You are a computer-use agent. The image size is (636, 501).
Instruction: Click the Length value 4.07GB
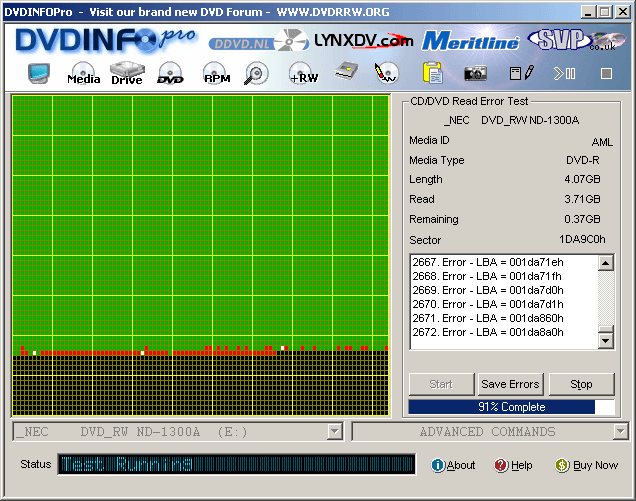(x=582, y=179)
